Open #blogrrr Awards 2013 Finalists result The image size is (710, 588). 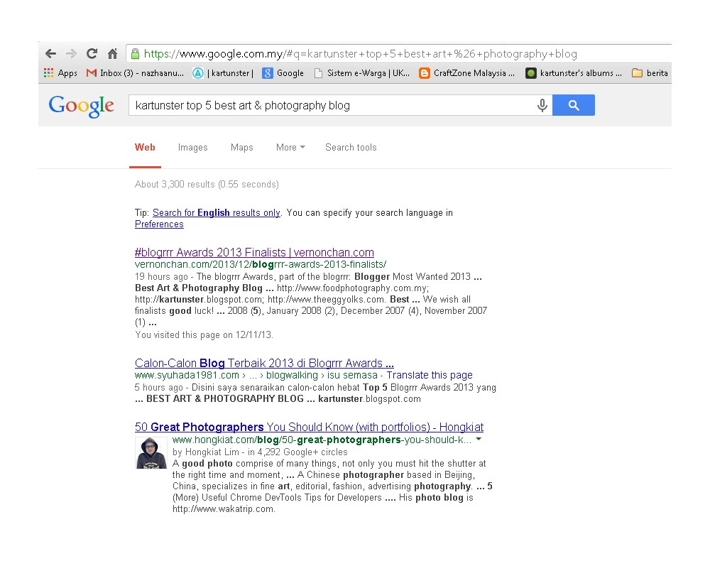click(x=254, y=252)
